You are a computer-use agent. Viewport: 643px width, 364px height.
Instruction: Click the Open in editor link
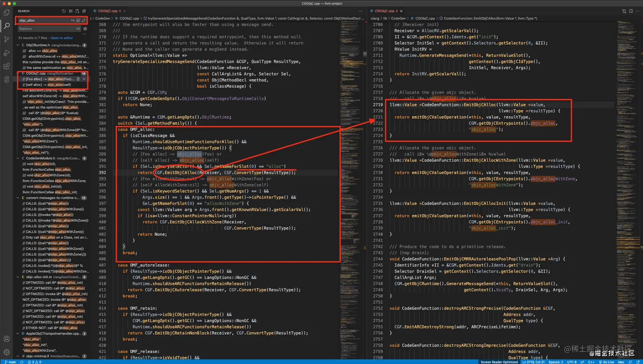point(62,38)
